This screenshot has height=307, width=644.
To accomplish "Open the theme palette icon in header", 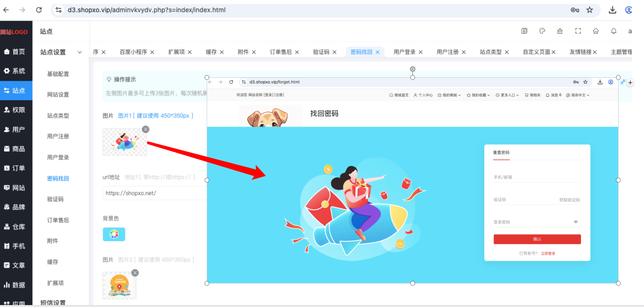I will pyautogui.click(x=542, y=31).
